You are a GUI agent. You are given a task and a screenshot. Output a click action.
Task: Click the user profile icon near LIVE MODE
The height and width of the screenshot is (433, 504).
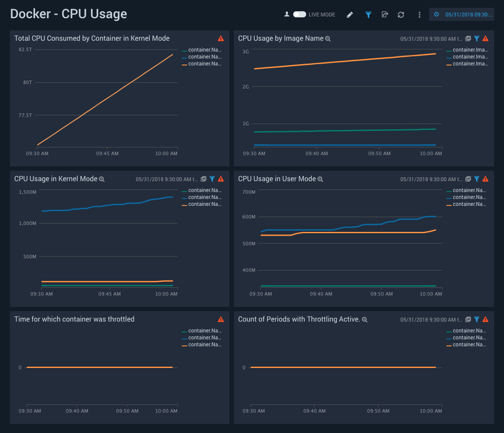coord(287,14)
